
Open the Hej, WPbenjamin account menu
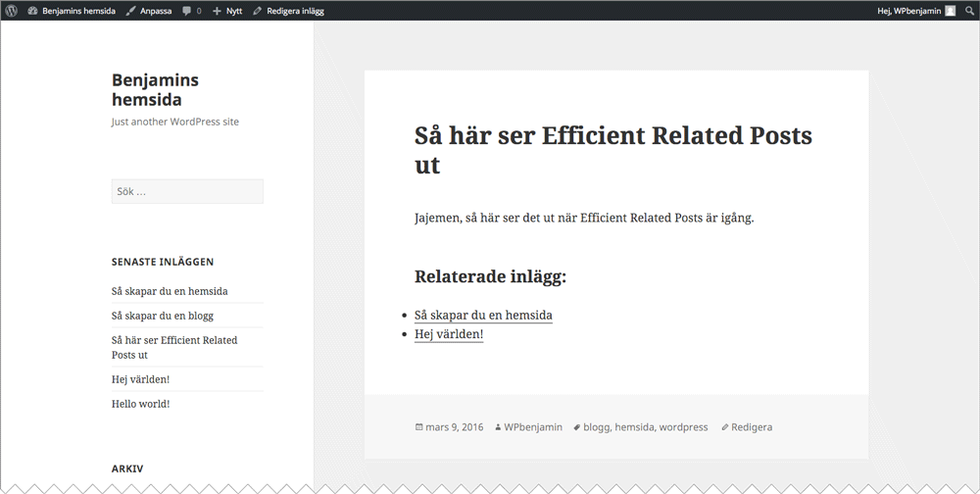pos(908,11)
